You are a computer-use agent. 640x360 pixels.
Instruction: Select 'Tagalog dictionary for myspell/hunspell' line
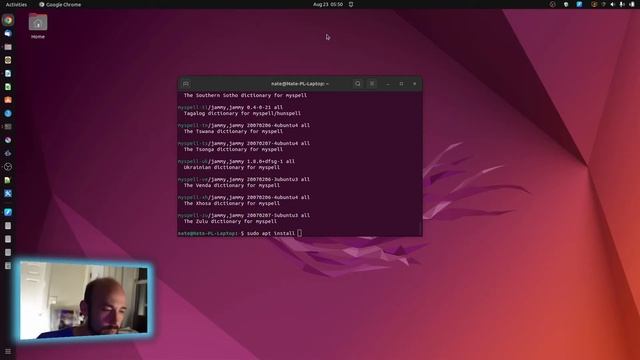pos(242,113)
